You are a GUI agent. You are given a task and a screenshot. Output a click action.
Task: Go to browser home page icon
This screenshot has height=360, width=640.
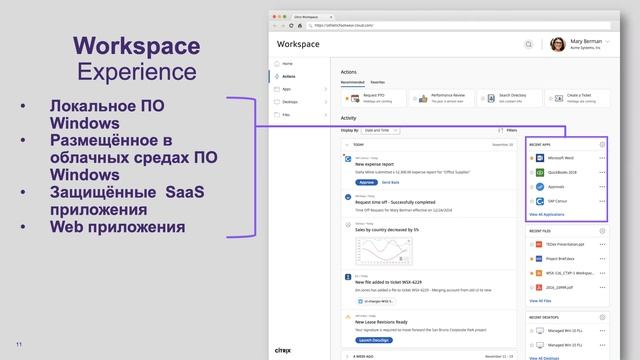coord(300,25)
